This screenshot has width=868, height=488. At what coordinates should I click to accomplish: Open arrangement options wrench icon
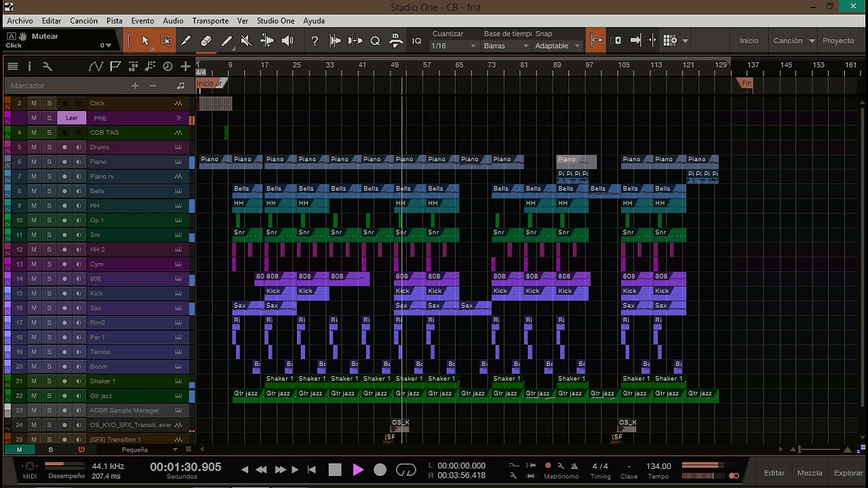coord(47,66)
